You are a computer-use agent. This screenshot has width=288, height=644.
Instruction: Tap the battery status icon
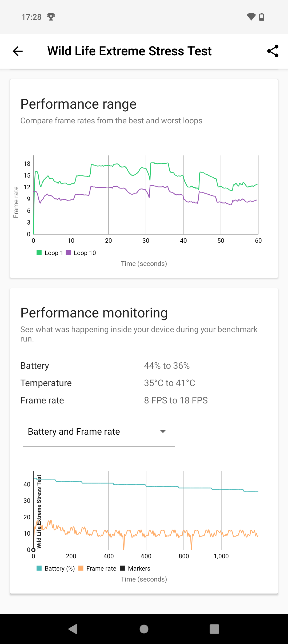[x=262, y=17]
